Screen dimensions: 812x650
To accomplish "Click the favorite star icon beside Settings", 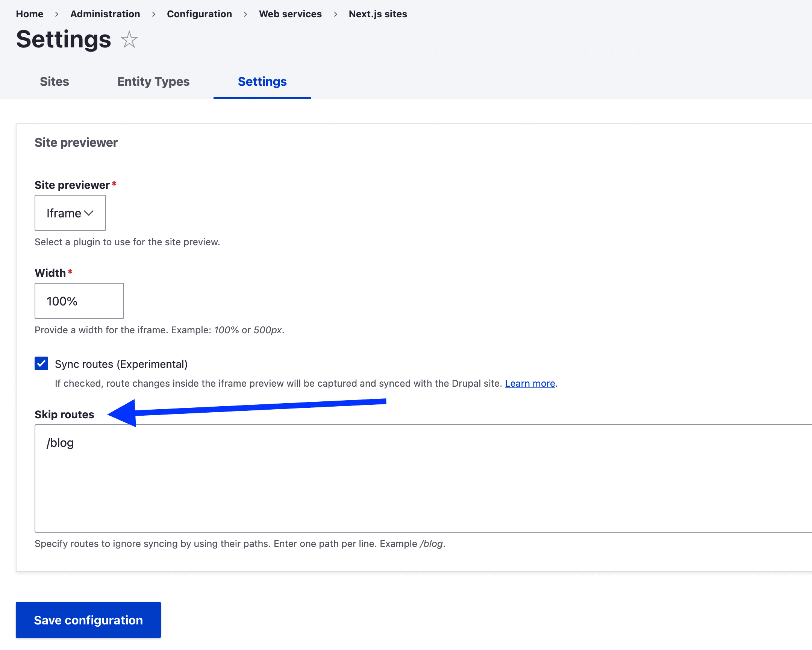I will point(129,39).
